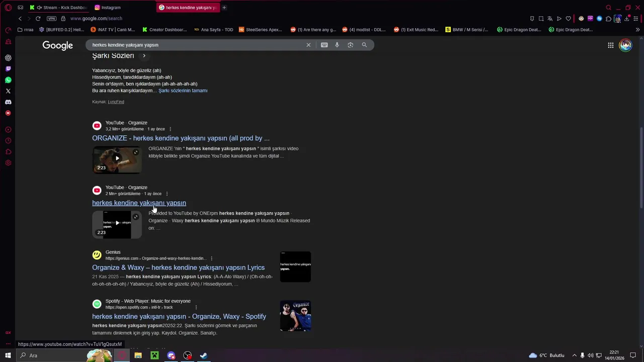Open WhatsApp in the sidebar
This screenshot has width=644, height=362.
point(8,80)
